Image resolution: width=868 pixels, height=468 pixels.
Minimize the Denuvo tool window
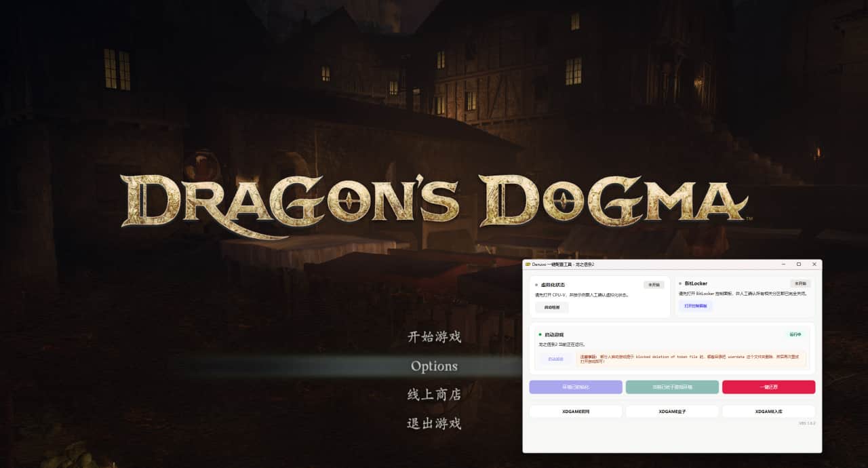[783, 264]
